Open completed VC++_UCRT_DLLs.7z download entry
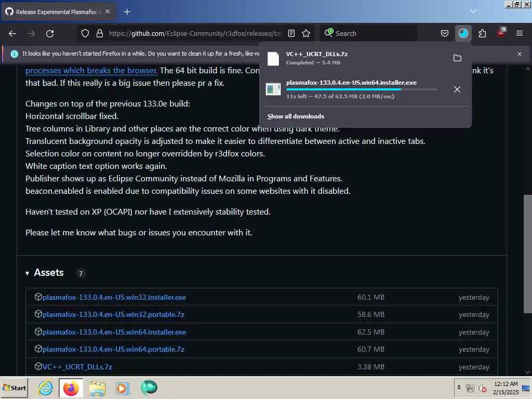Viewport: 532px width, 399px height. pos(356,58)
